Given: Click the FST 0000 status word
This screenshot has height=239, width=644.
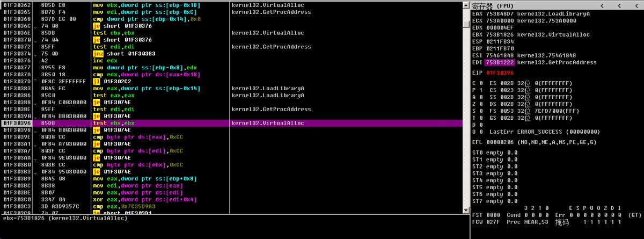Looking at the screenshot, I should click(487, 215).
